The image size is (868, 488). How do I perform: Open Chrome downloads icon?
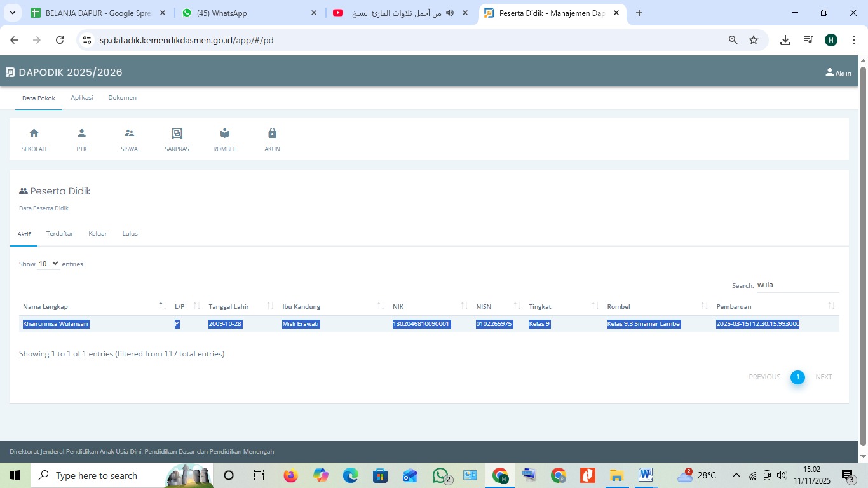[785, 40]
